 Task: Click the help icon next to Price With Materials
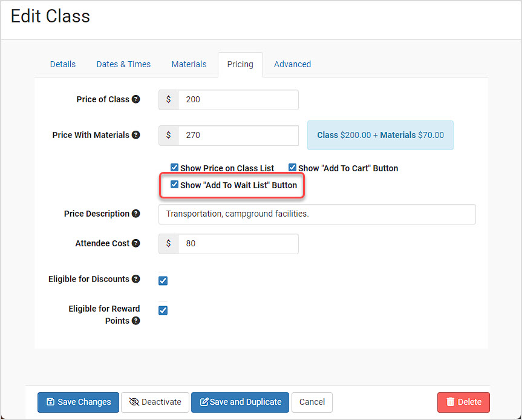(136, 135)
